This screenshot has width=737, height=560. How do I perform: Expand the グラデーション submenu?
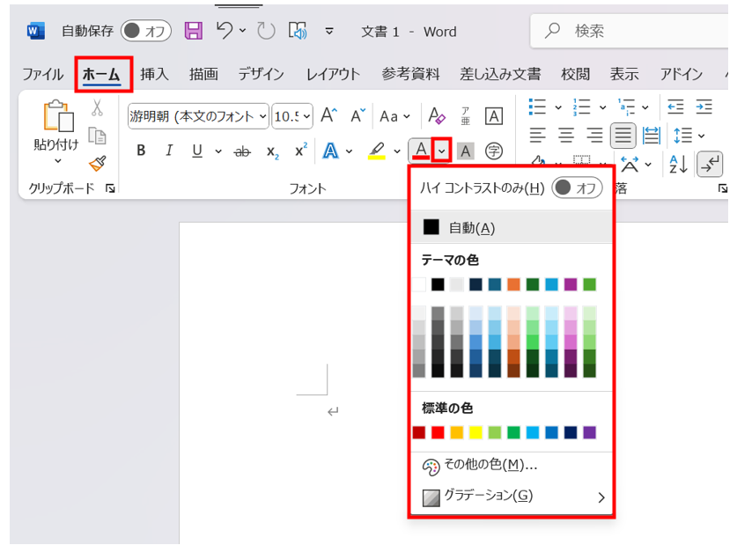coord(601,497)
